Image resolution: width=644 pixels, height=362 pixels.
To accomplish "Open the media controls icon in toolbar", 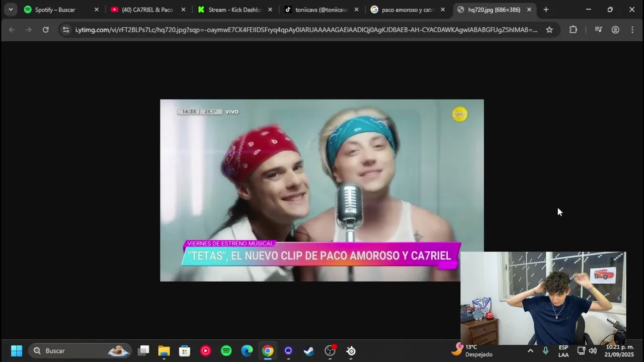I will click(598, 30).
